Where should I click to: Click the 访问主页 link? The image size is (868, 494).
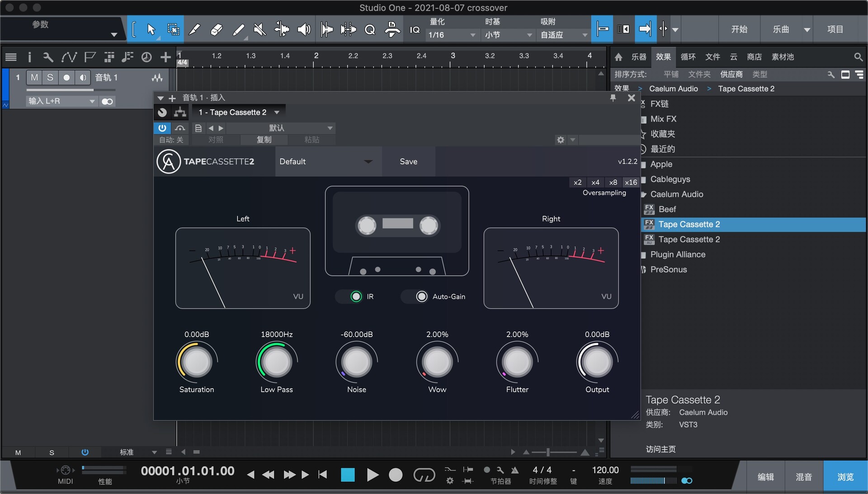[660, 449]
